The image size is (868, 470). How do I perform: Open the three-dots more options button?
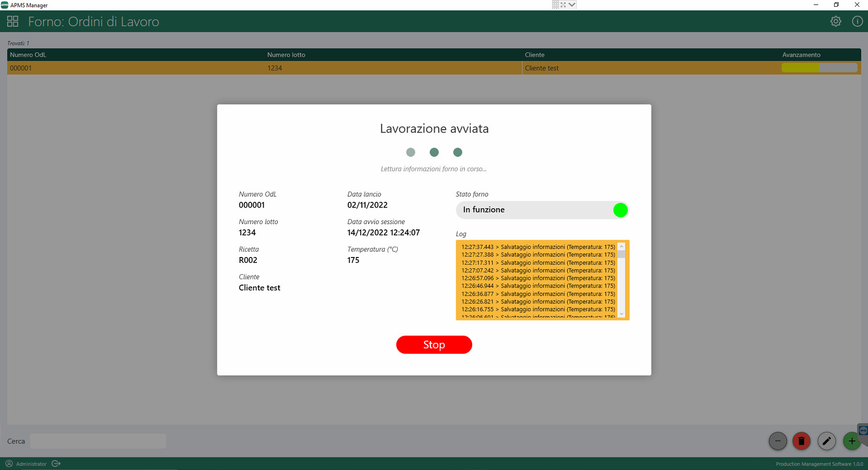(778, 441)
